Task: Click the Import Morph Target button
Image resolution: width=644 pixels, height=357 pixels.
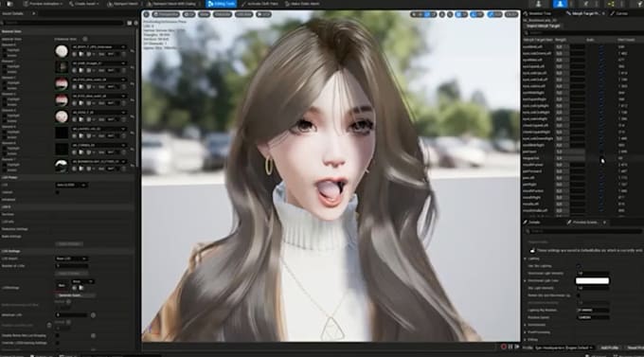Action: (x=543, y=26)
